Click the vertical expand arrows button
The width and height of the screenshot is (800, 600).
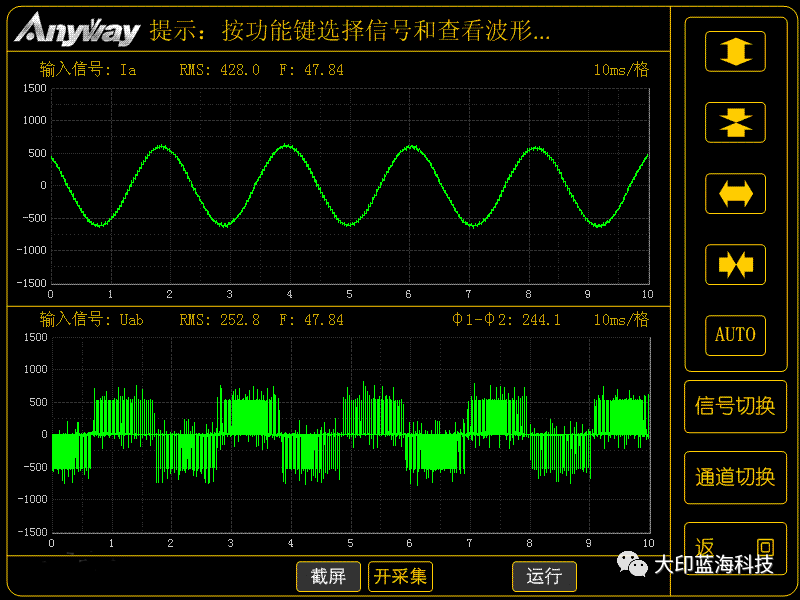coord(735,52)
